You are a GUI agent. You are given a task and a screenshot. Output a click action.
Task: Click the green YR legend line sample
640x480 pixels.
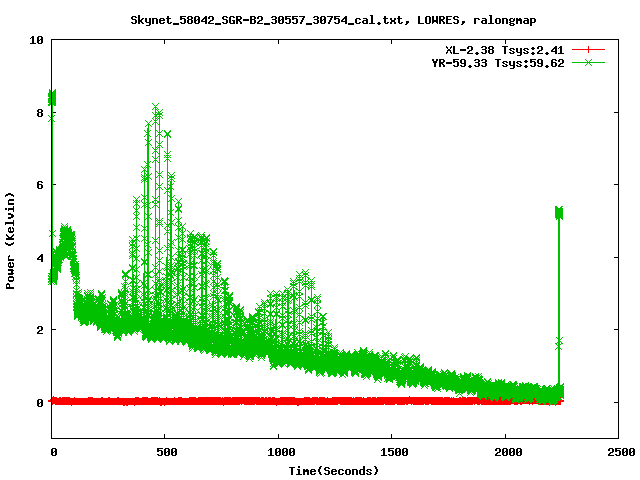point(588,62)
